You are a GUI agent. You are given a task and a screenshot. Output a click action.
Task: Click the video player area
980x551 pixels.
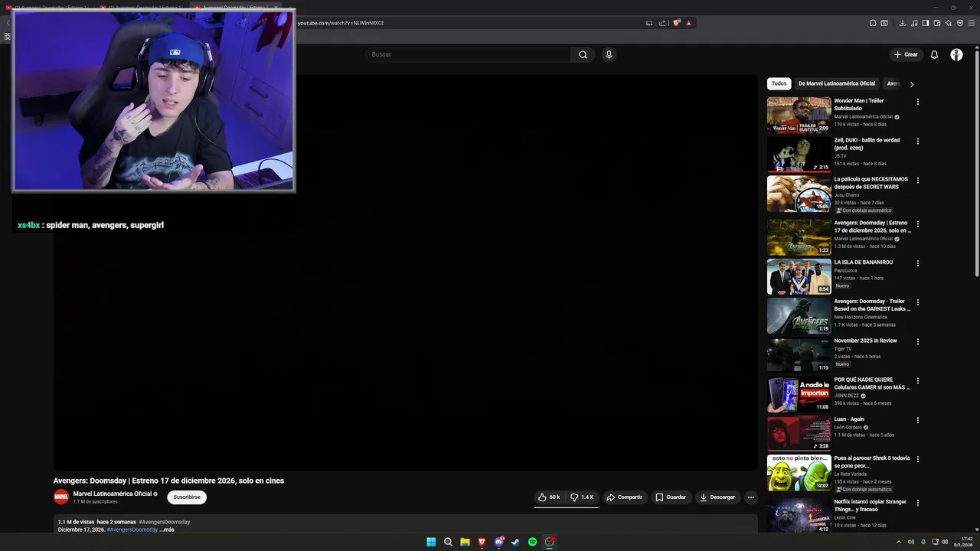[405, 272]
